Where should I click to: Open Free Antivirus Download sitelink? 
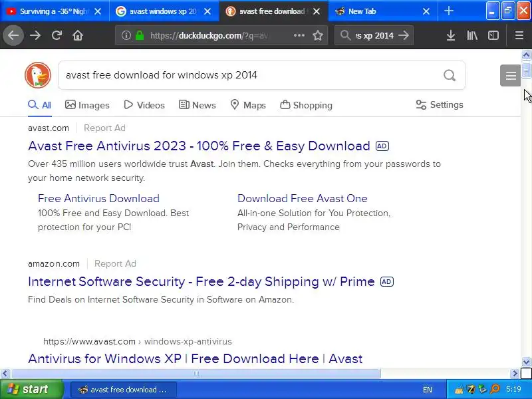coord(98,198)
